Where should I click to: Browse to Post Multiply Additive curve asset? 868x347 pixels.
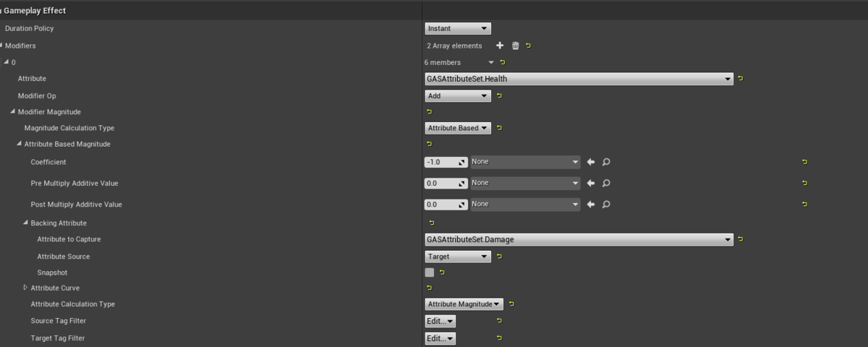tap(606, 205)
